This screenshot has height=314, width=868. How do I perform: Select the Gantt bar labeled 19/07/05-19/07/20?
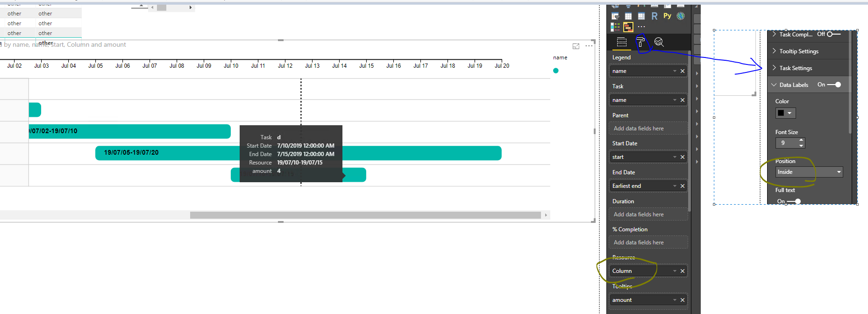point(298,153)
